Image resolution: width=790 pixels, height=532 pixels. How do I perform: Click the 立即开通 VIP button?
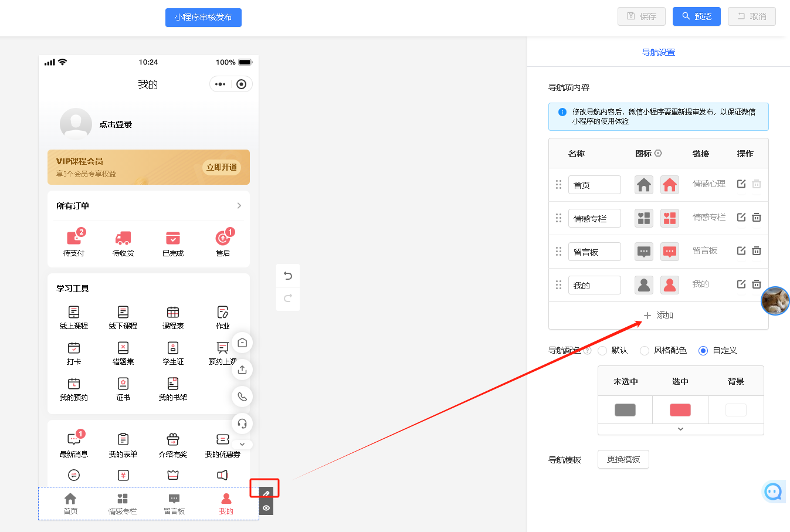(x=222, y=167)
